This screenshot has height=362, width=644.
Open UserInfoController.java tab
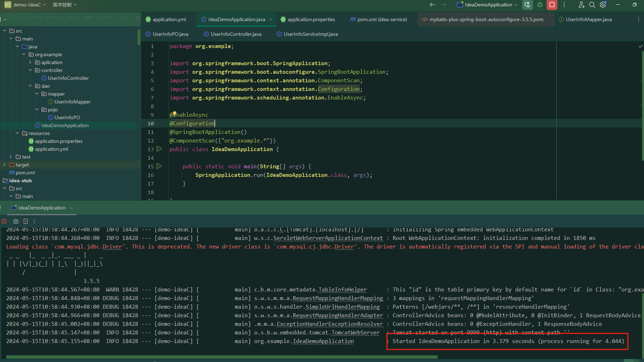click(x=233, y=34)
